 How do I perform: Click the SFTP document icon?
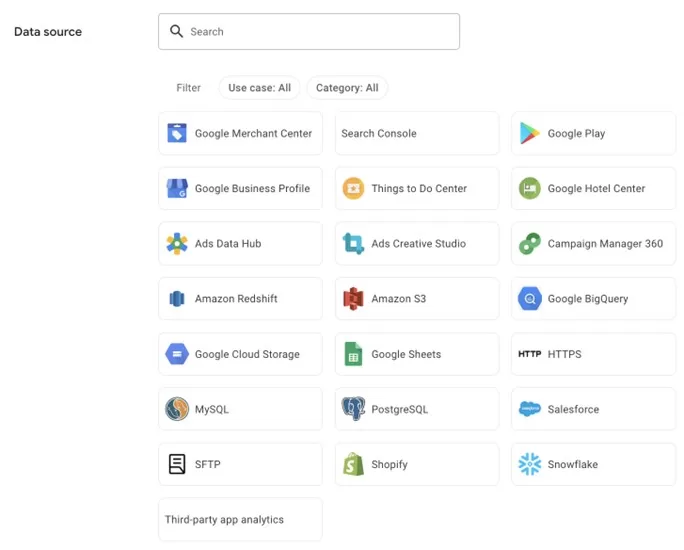point(177,464)
